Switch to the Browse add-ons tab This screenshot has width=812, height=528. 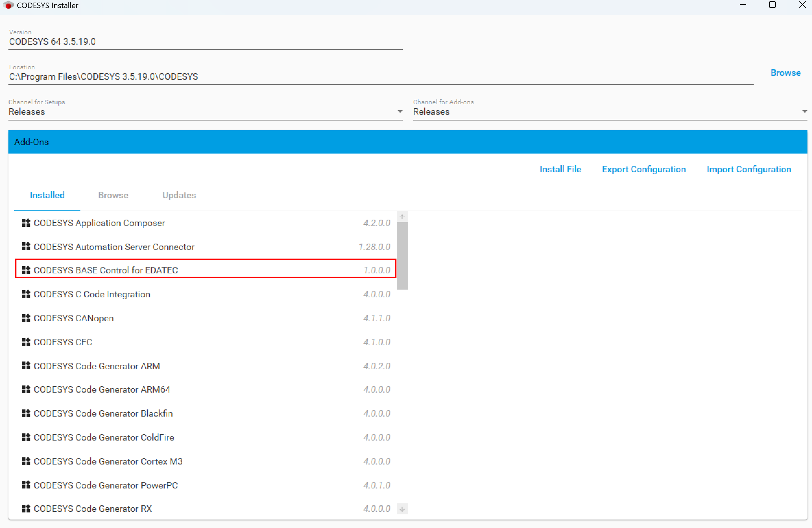click(113, 195)
